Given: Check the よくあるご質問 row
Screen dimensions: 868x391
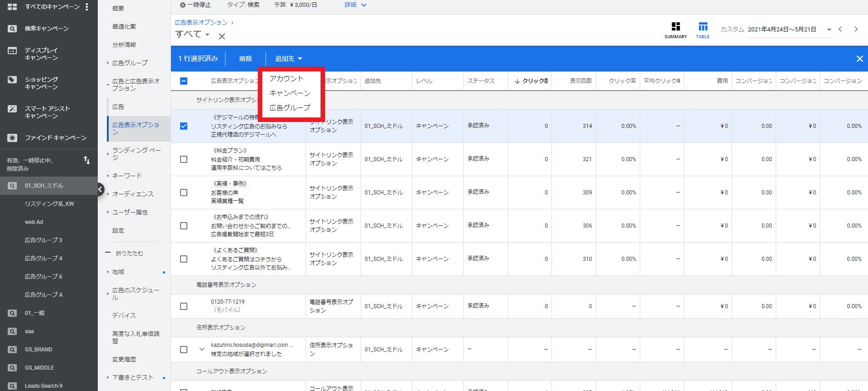Looking at the screenshot, I should point(184,259).
